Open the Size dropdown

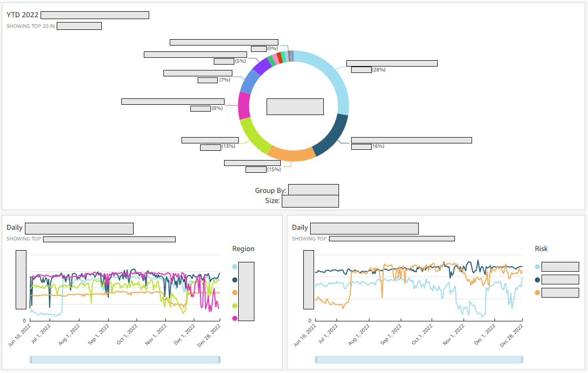(x=311, y=200)
